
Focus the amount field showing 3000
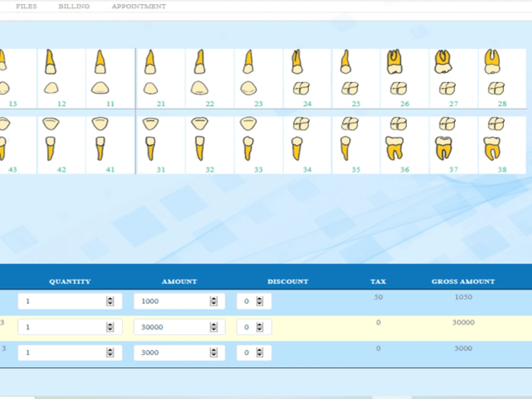pos(179,353)
